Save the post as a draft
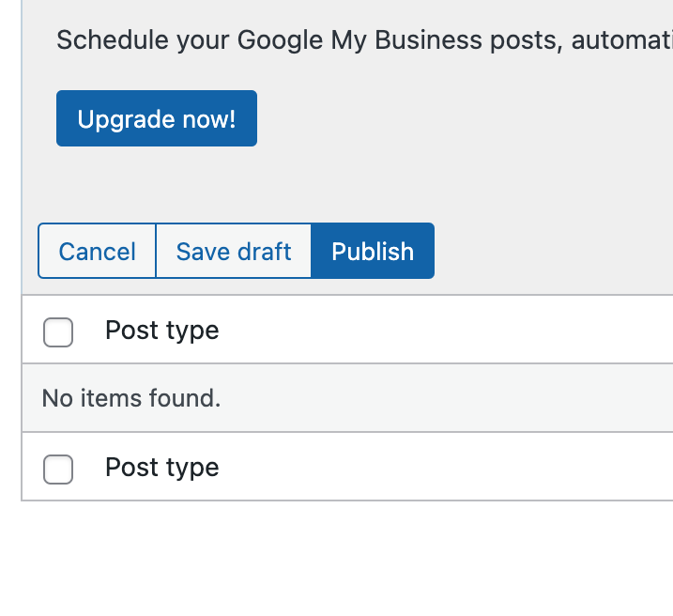The height and width of the screenshot is (616, 673). [234, 252]
